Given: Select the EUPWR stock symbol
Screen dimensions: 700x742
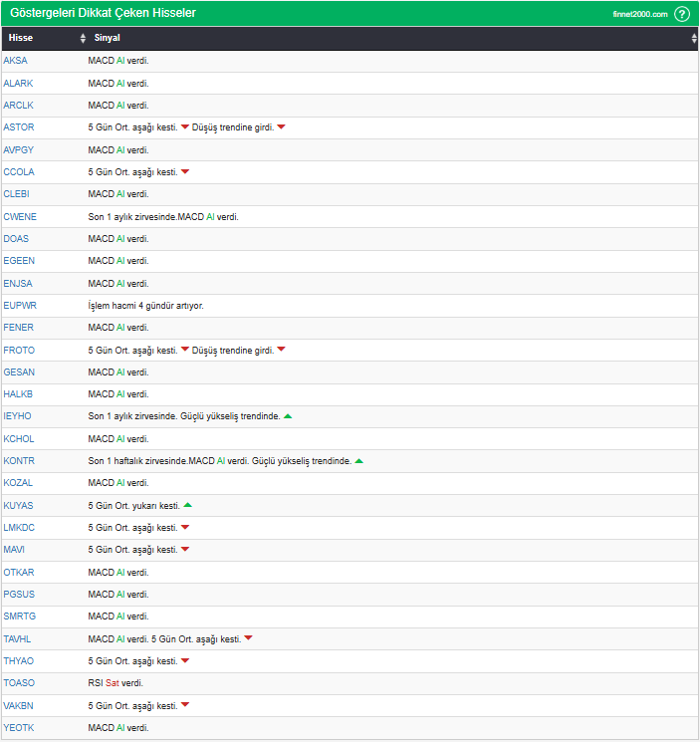Looking at the screenshot, I should [x=20, y=305].
